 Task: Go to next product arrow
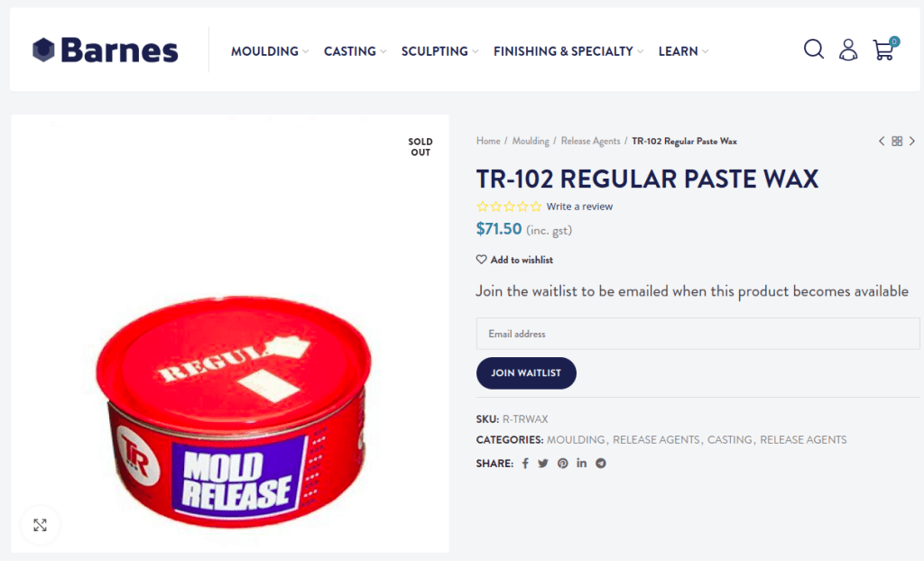[911, 141]
